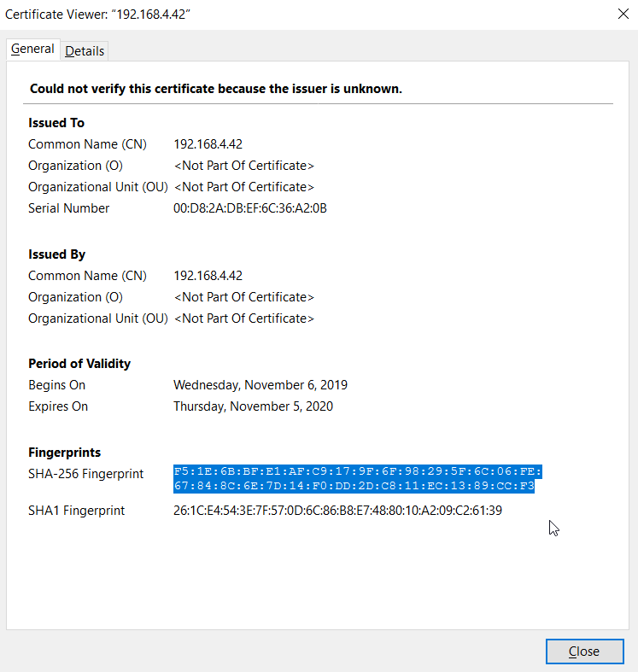Click the Period of Validity heading
Viewport: 638px width, 672px height.
pyautogui.click(x=79, y=364)
